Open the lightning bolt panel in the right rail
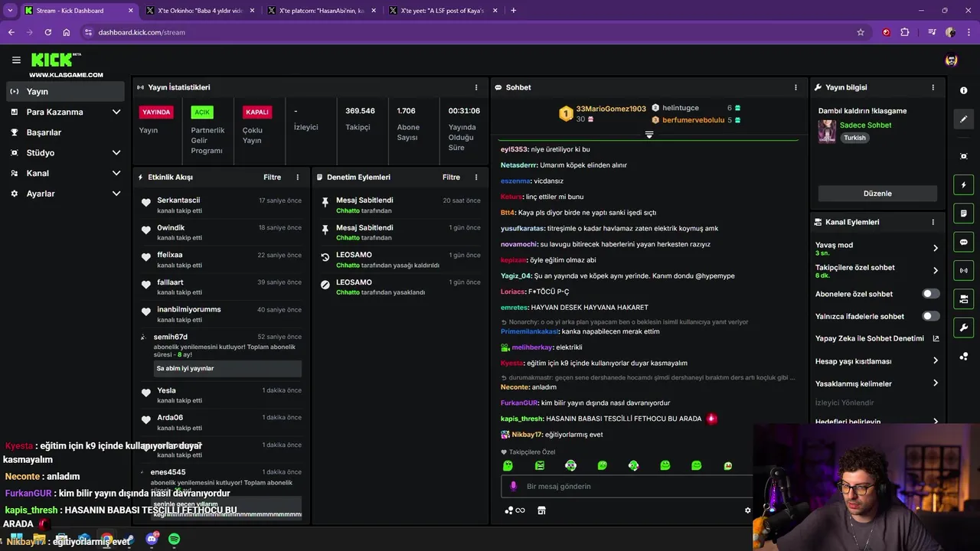Image resolution: width=980 pixels, height=551 pixels. 963,184
